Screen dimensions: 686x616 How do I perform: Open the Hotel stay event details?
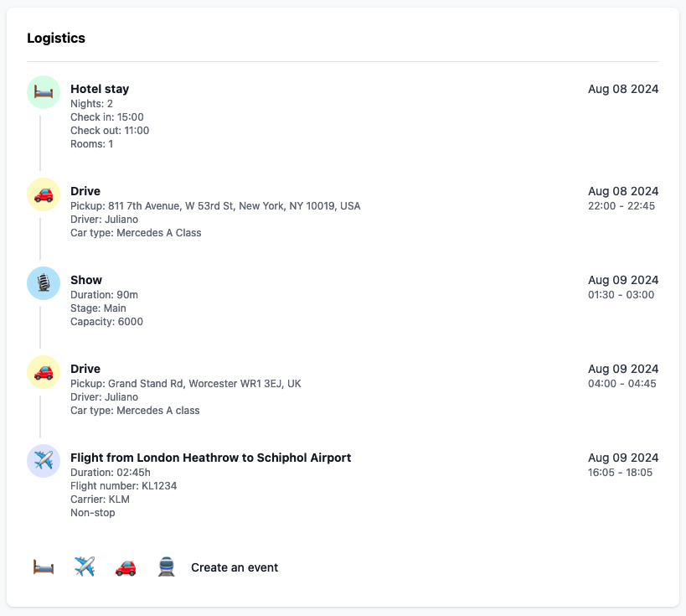(100, 89)
